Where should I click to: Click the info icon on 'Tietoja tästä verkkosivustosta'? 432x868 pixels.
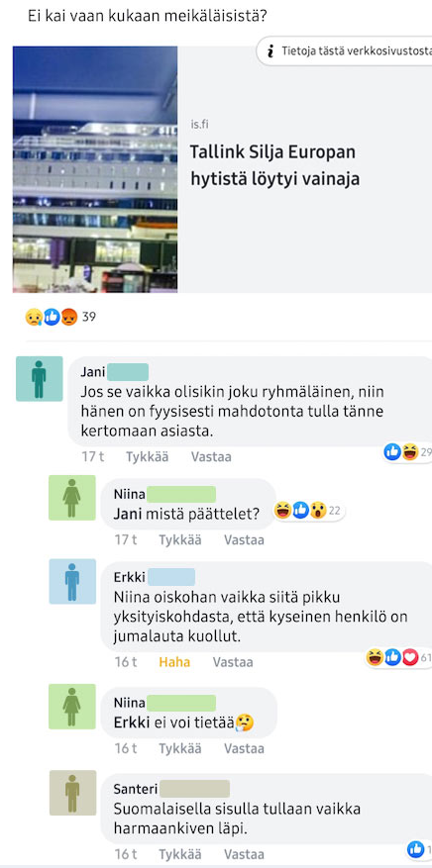[x=270, y=51]
